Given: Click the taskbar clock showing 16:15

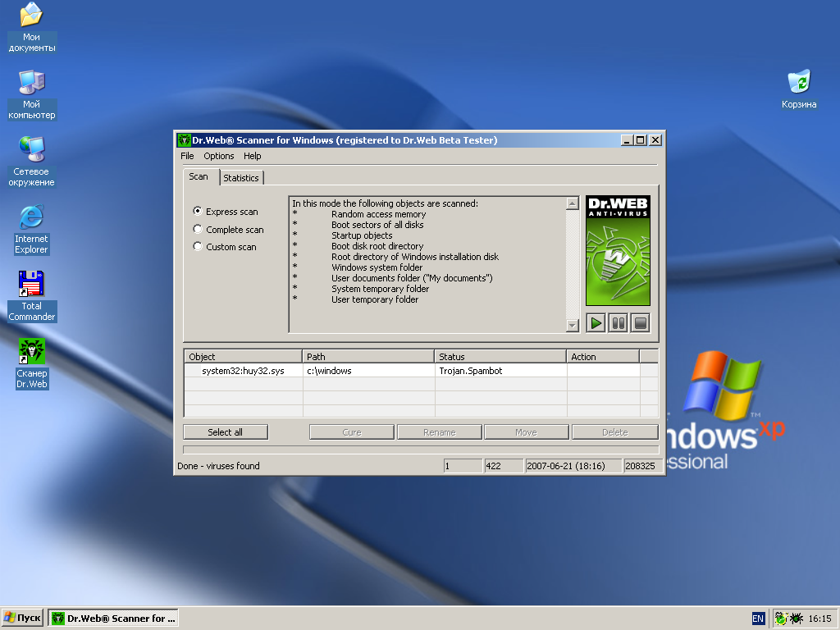Looking at the screenshot, I should pos(819,619).
